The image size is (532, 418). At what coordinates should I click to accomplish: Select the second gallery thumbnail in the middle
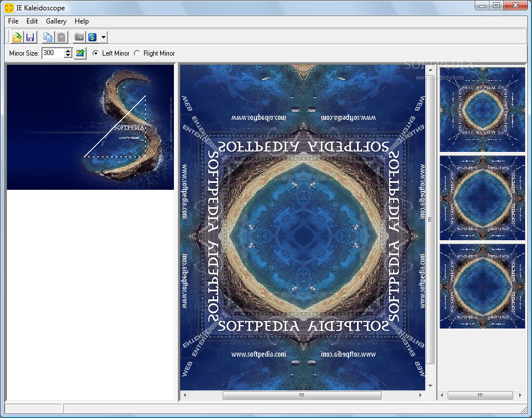[x=482, y=198]
